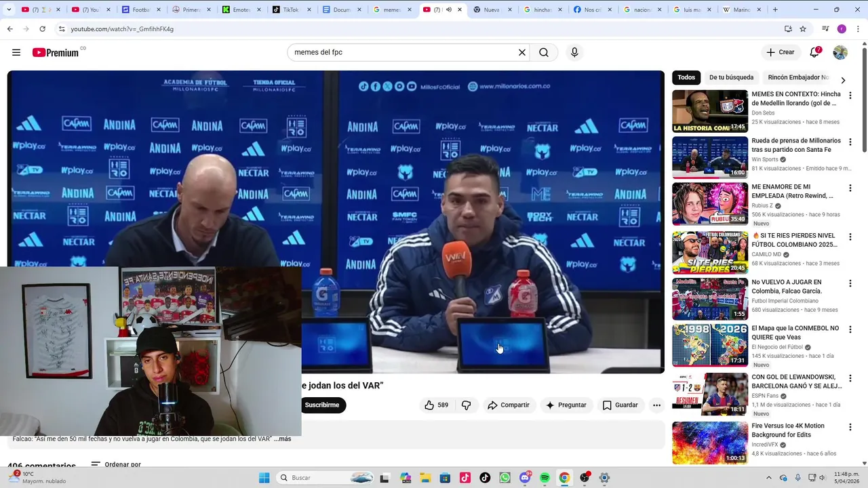Switch to the 'Nos cri' Facebook tab
The width and height of the screenshot is (868, 488).
coord(592,9)
